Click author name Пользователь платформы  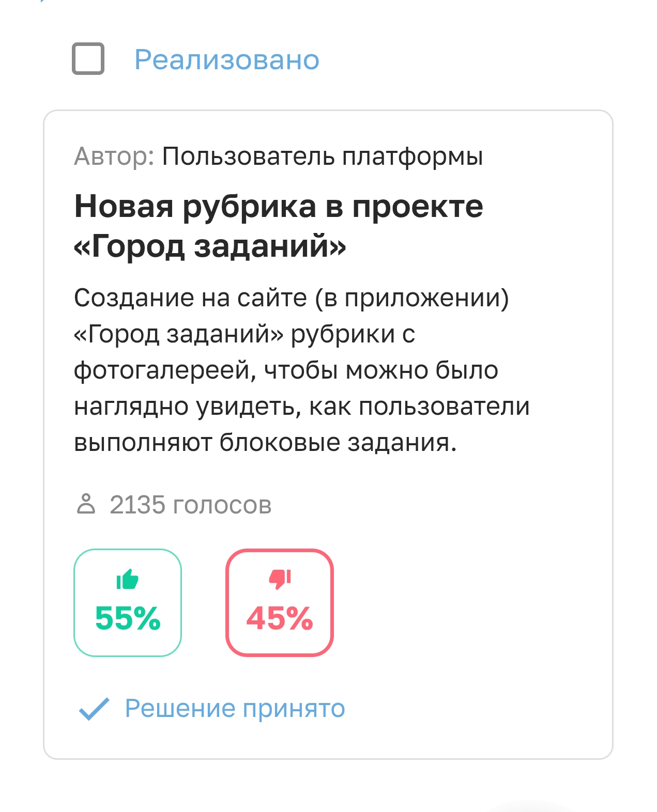(323, 156)
